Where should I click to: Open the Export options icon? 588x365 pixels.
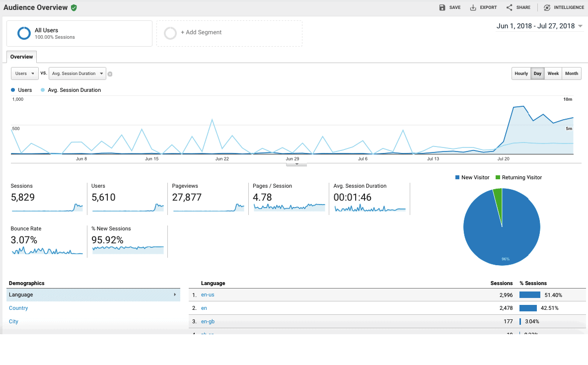[473, 7]
